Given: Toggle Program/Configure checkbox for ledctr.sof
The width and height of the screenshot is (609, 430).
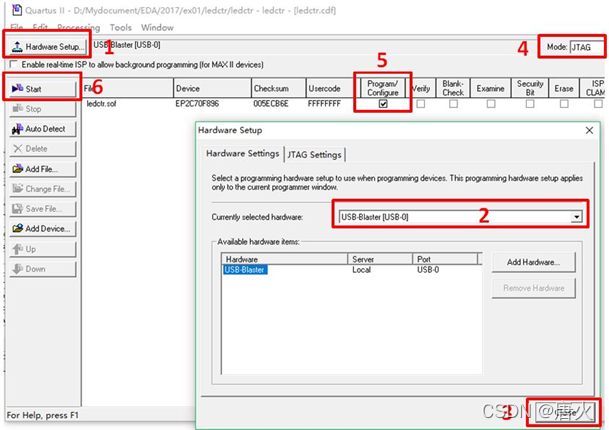Looking at the screenshot, I should tap(383, 104).
